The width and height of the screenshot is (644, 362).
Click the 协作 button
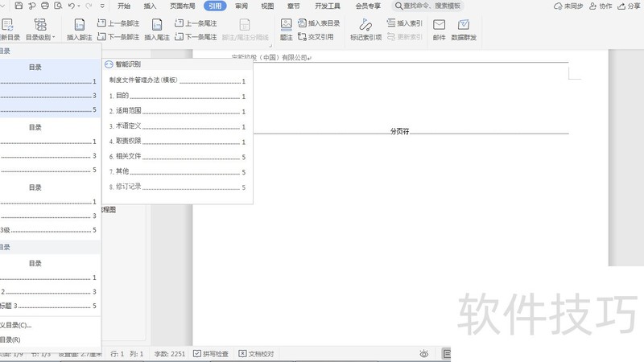click(x=601, y=6)
